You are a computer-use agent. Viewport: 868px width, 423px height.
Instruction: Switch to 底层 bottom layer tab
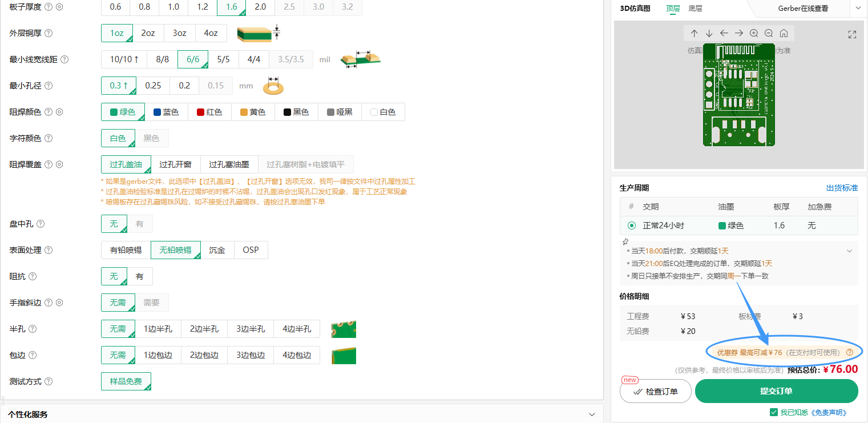click(x=695, y=9)
